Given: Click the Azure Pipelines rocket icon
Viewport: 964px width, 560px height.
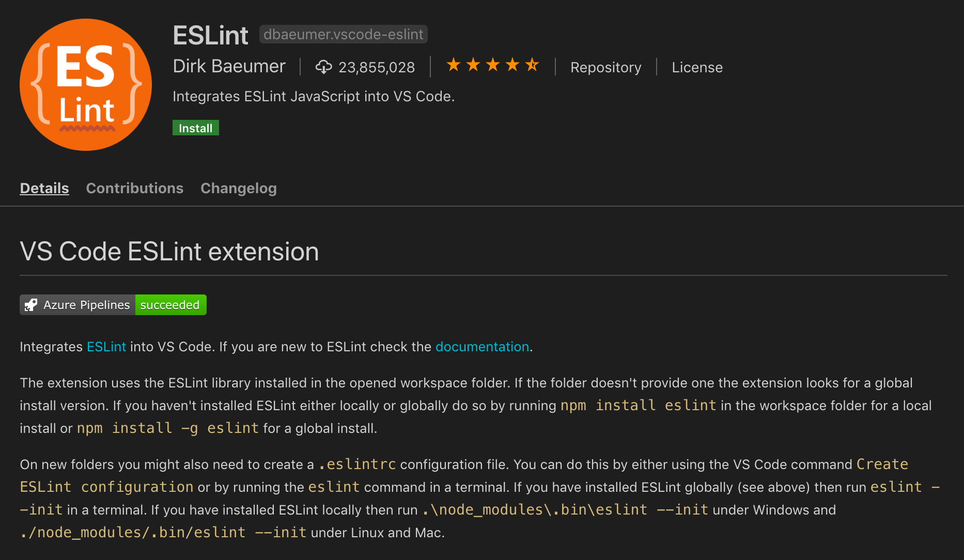Looking at the screenshot, I should tap(31, 305).
